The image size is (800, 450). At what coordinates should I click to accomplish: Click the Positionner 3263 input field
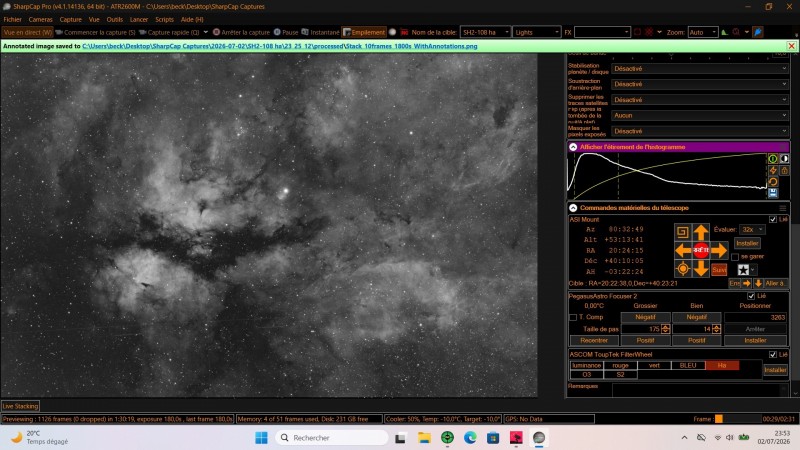tap(755, 317)
